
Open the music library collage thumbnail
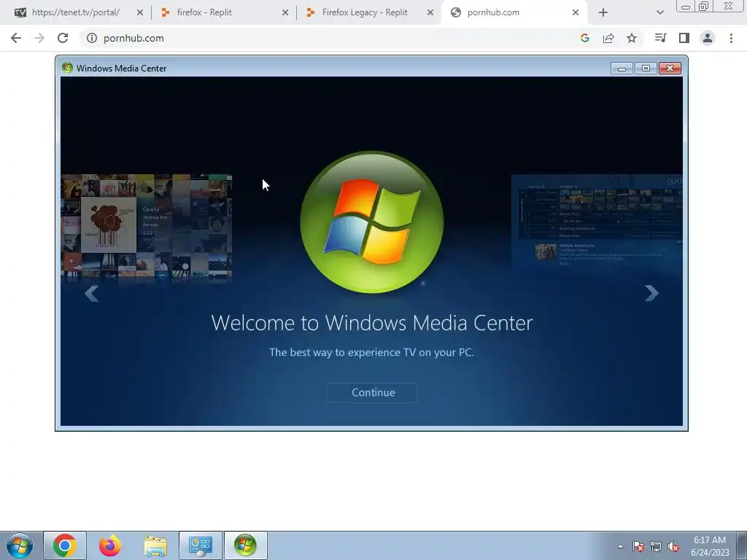tap(146, 227)
